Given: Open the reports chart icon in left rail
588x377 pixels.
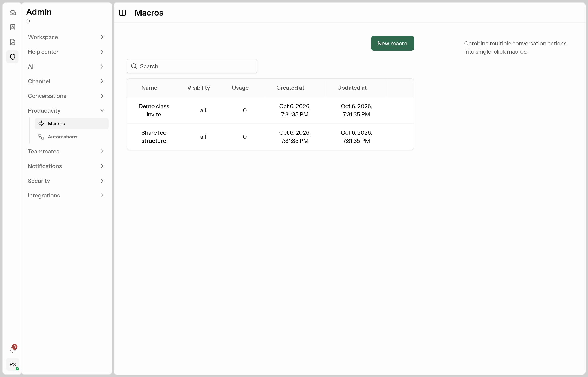Looking at the screenshot, I should (13, 42).
